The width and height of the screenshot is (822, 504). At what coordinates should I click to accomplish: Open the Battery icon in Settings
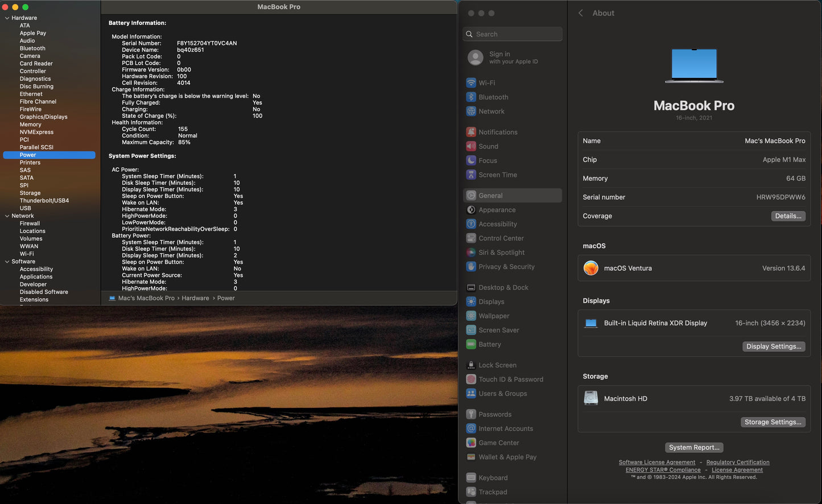coord(471,345)
